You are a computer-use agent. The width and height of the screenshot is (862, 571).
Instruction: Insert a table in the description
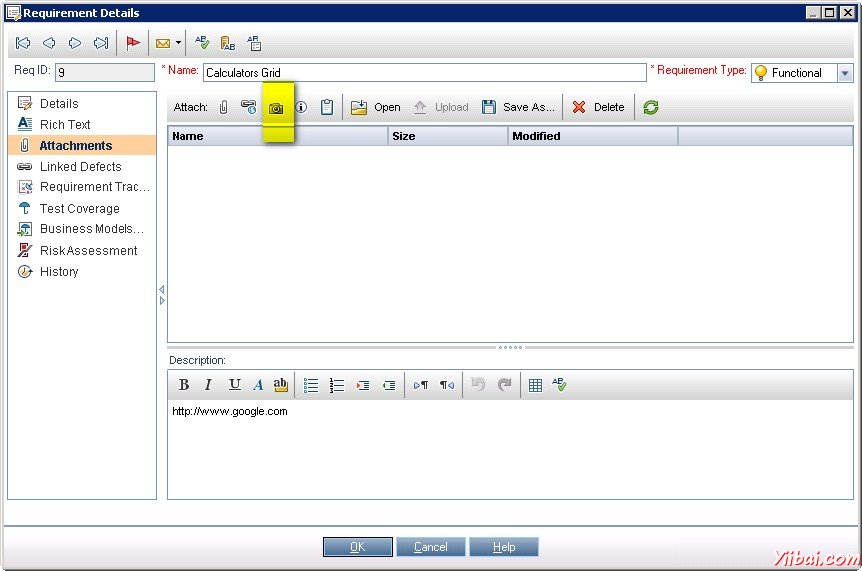[x=535, y=385]
